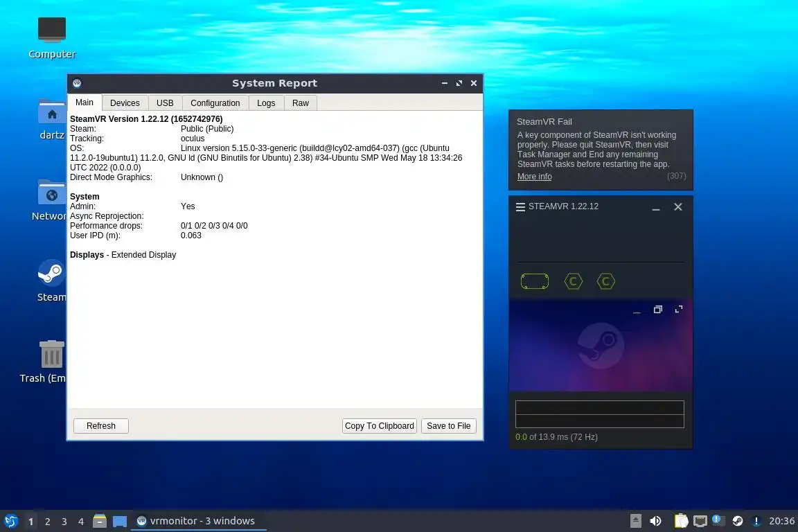Click the Tracking value oculus

coord(193,139)
